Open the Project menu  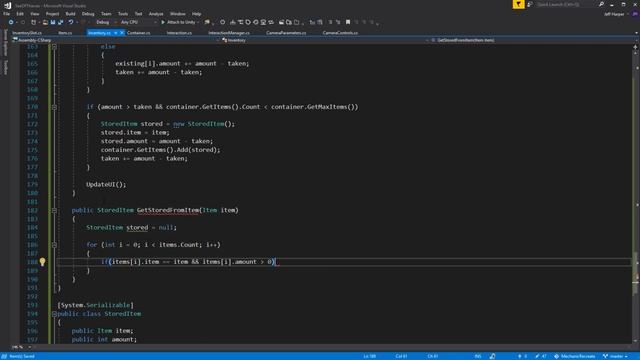pyautogui.click(x=52, y=14)
